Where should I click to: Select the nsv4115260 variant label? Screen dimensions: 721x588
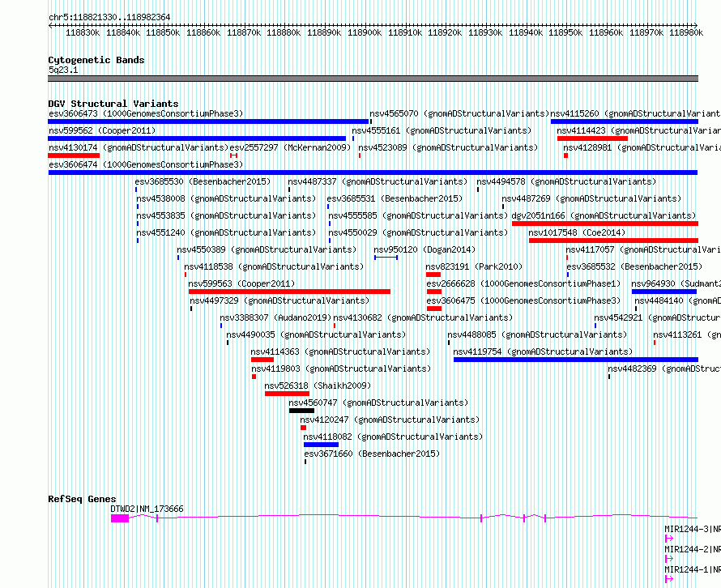635,113
